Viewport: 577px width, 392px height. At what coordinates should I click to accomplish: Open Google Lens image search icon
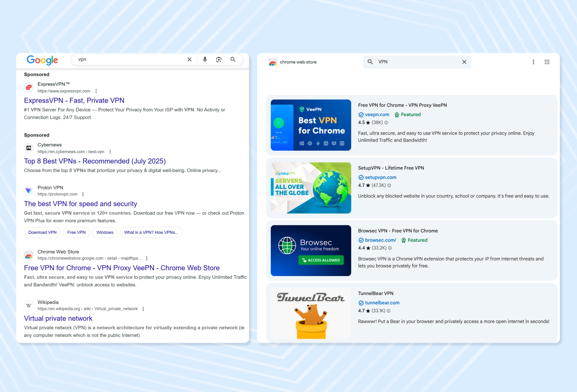pyautogui.click(x=219, y=59)
